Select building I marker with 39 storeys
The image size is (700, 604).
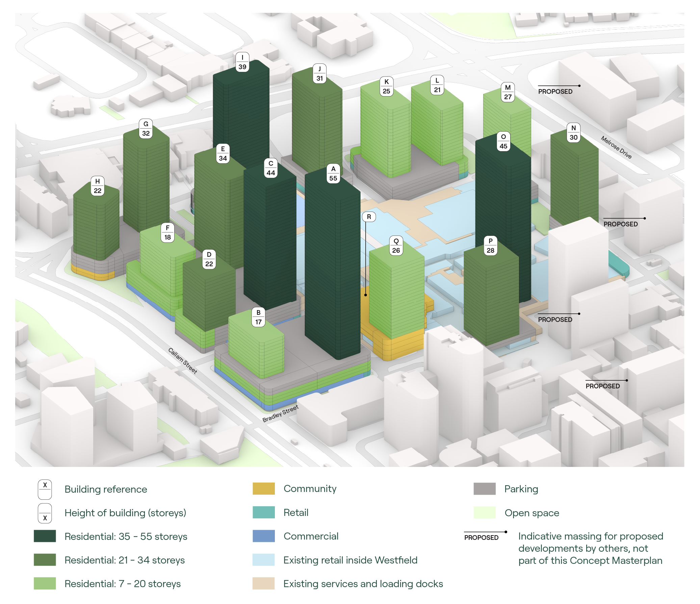point(242,62)
